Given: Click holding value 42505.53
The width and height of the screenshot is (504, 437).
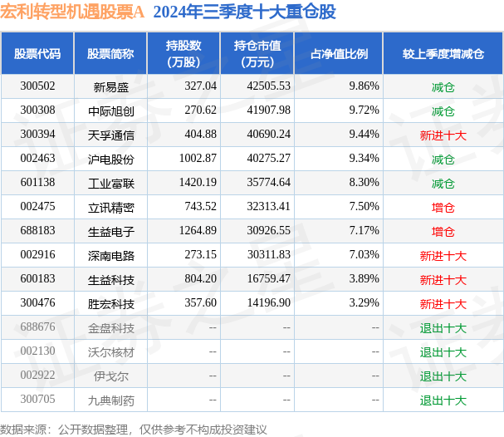Looking at the screenshot, I should 269,86.
